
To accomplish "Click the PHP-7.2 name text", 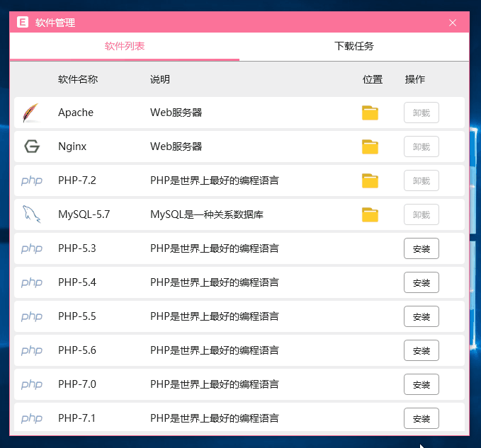I will (77, 180).
